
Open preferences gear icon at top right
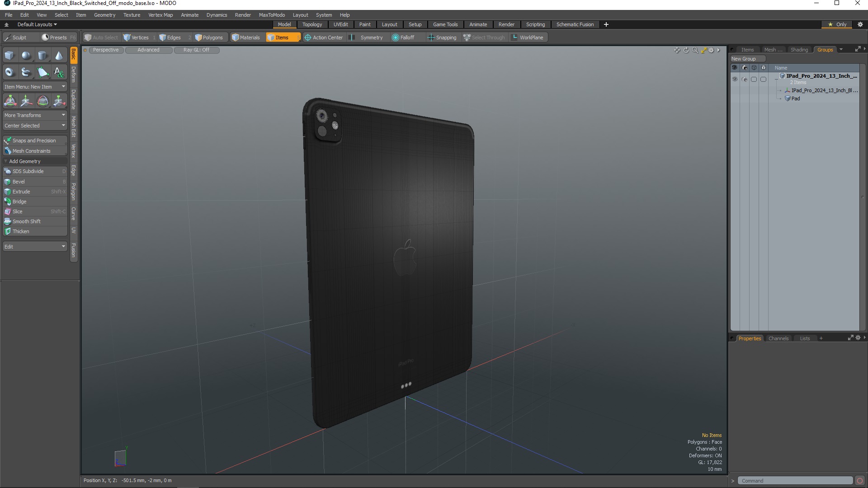860,24
